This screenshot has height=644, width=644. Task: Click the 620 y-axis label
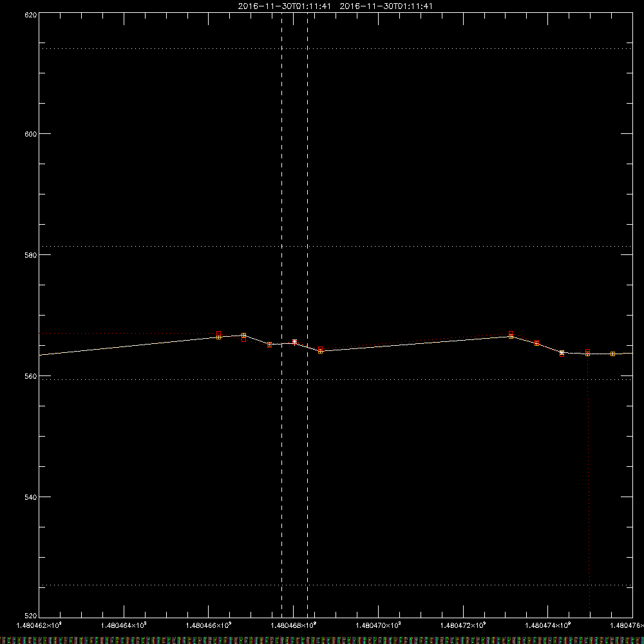click(x=31, y=15)
